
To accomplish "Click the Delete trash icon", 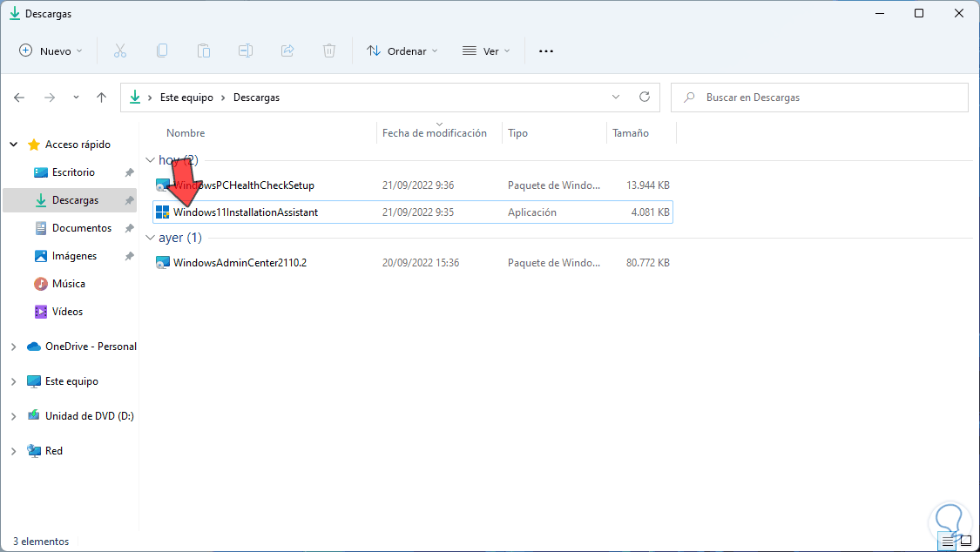I will (x=329, y=51).
